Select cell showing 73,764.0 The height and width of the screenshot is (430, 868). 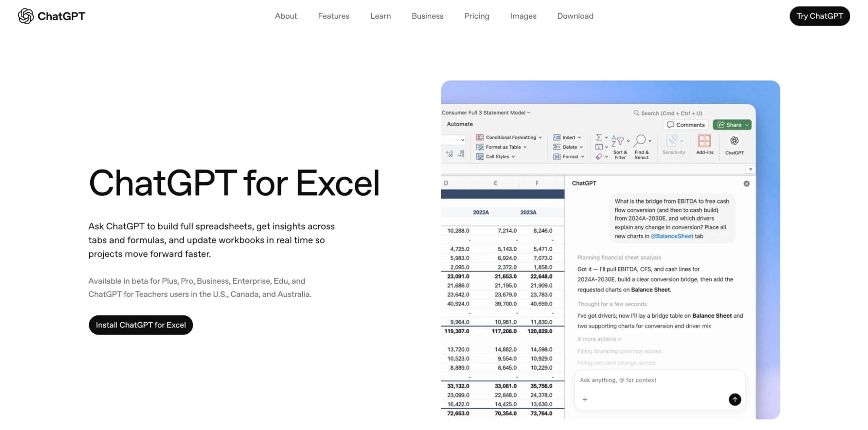(541, 414)
